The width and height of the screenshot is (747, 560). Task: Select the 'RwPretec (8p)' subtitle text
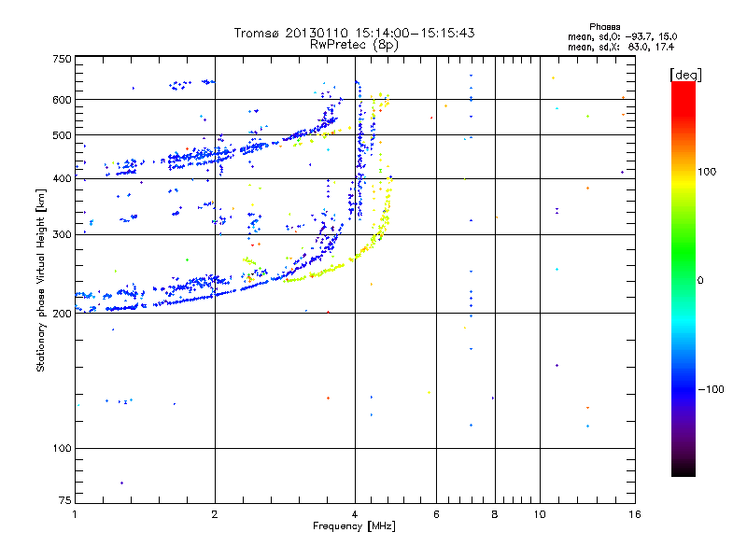coord(354,45)
